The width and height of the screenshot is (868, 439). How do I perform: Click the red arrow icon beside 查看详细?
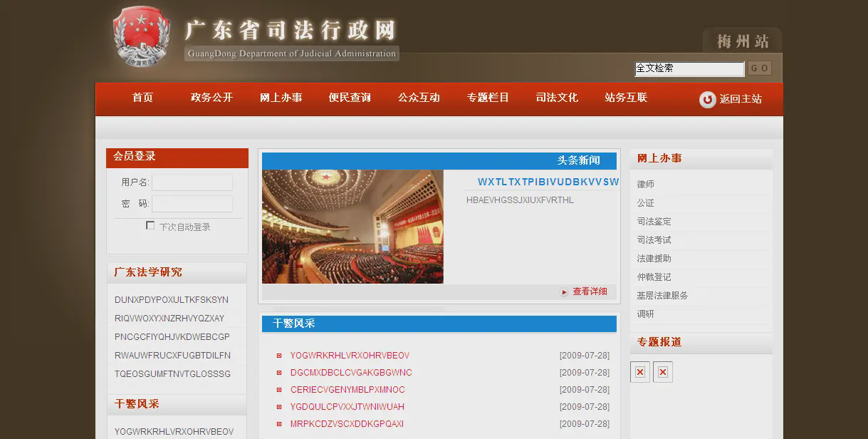(565, 292)
